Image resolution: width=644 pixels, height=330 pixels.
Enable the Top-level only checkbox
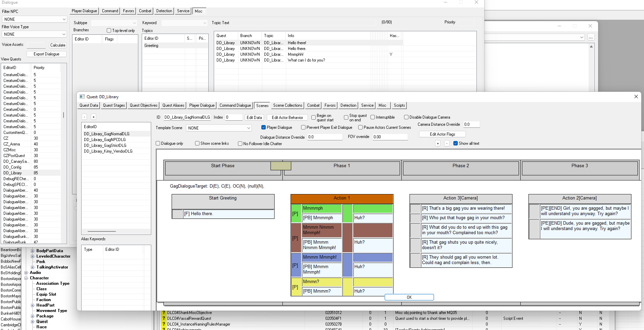pyautogui.click(x=109, y=31)
